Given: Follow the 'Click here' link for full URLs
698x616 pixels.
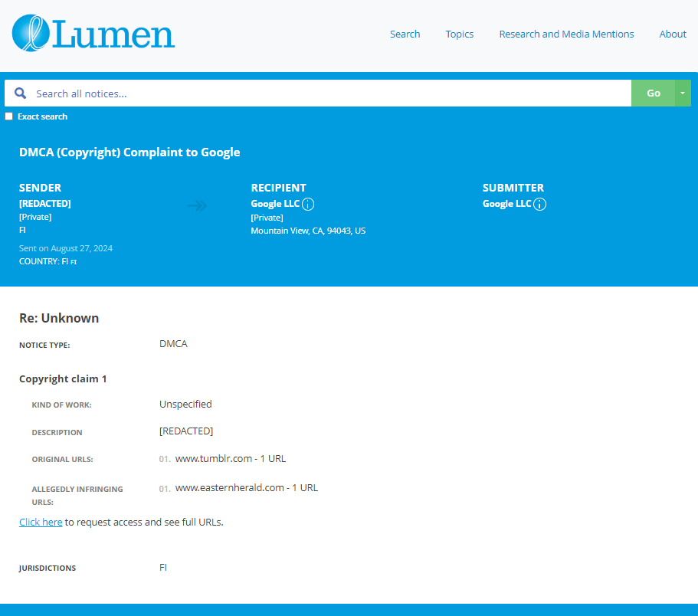Looking at the screenshot, I should 41,522.
